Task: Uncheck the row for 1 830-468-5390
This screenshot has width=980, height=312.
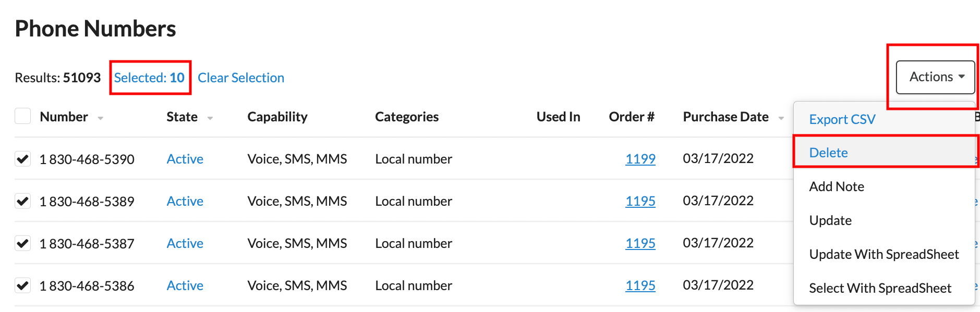Action: (23, 159)
